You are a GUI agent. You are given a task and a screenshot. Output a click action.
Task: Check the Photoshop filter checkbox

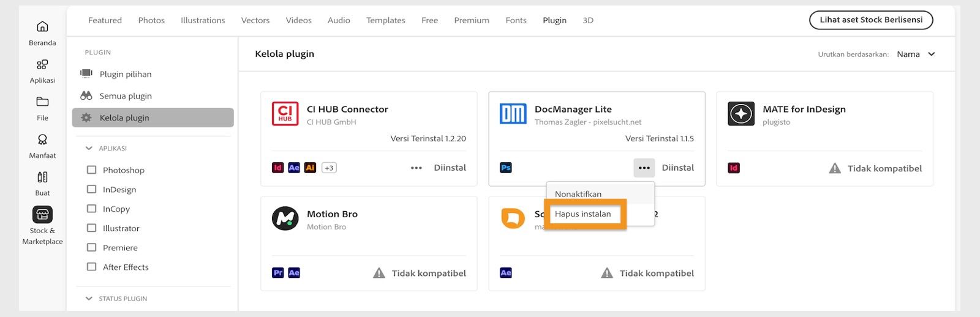tap(92, 170)
